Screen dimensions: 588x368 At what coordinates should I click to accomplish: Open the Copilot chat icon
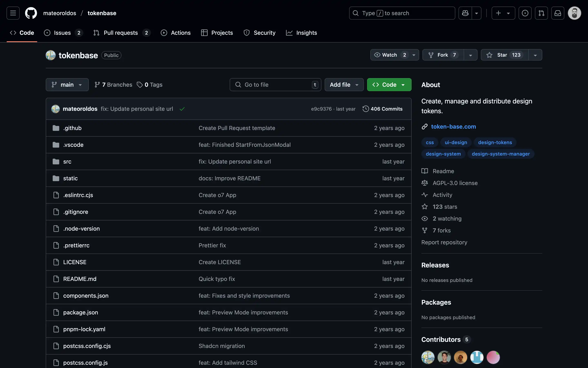pos(465,13)
